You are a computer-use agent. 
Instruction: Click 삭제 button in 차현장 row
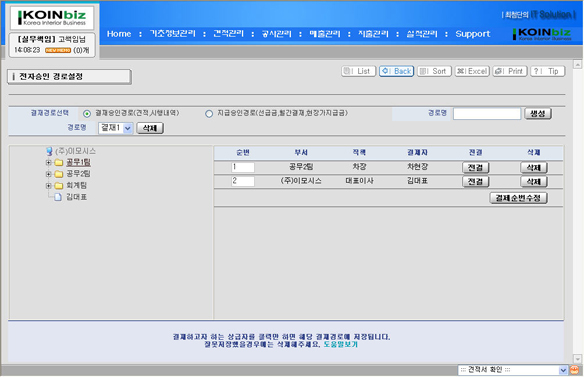pyautogui.click(x=534, y=168)
